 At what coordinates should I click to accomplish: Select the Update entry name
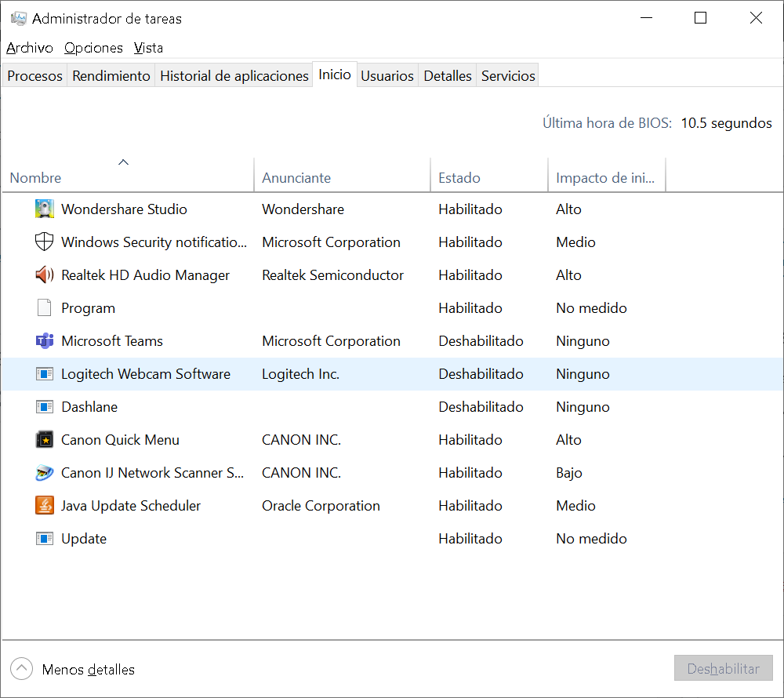click(x=84, y=539)
